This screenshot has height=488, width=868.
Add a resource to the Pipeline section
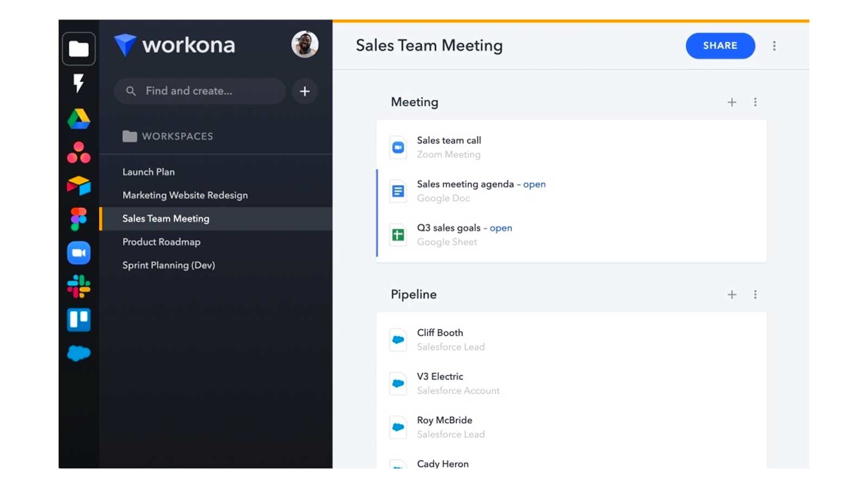pyautogui.click(x=732, y=294)
